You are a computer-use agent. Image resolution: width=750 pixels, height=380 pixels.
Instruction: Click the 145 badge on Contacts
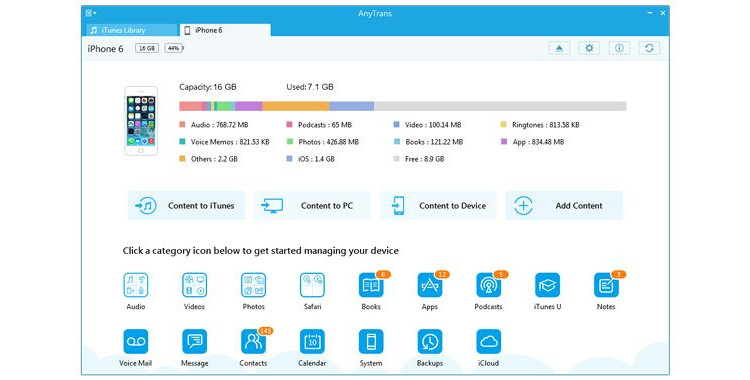click(x=265, y=331)
